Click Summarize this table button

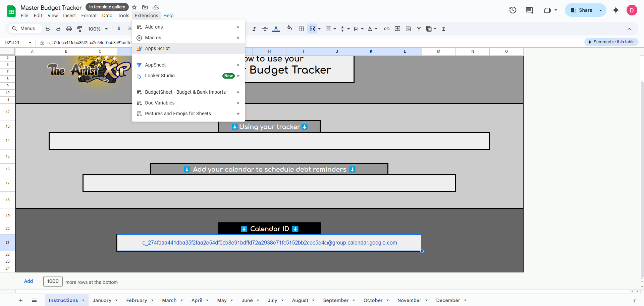[611, 42]
